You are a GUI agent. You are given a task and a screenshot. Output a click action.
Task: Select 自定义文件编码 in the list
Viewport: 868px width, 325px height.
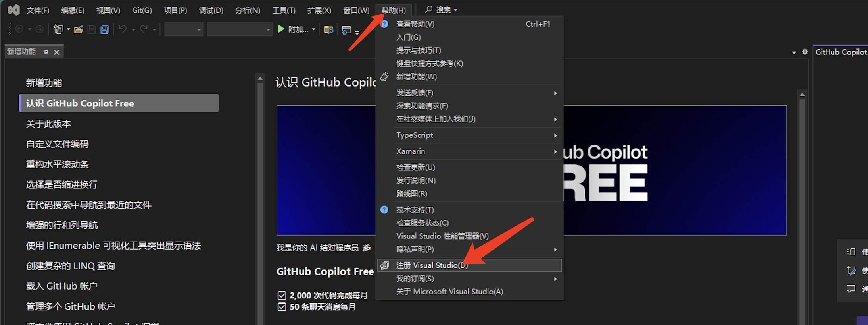(57, 144)
